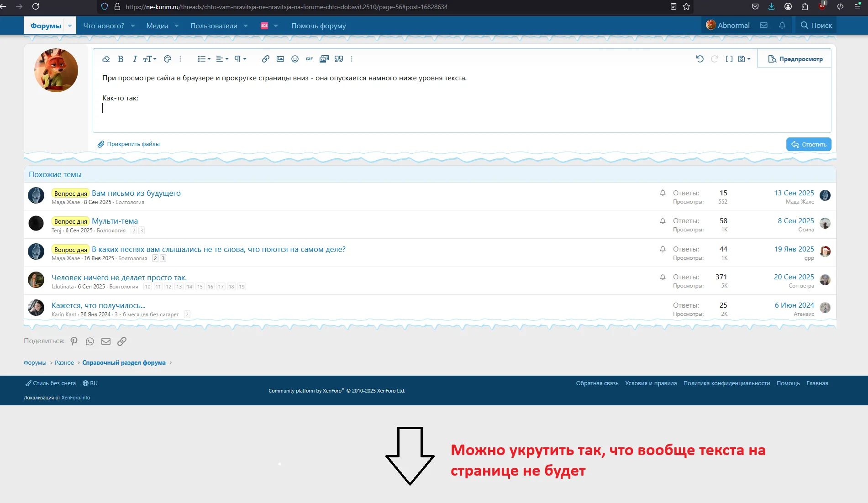Toggle watch alert for 'Мульти-тема' thread
Viewport: 868px width, 503px height.
pos(663,221)
